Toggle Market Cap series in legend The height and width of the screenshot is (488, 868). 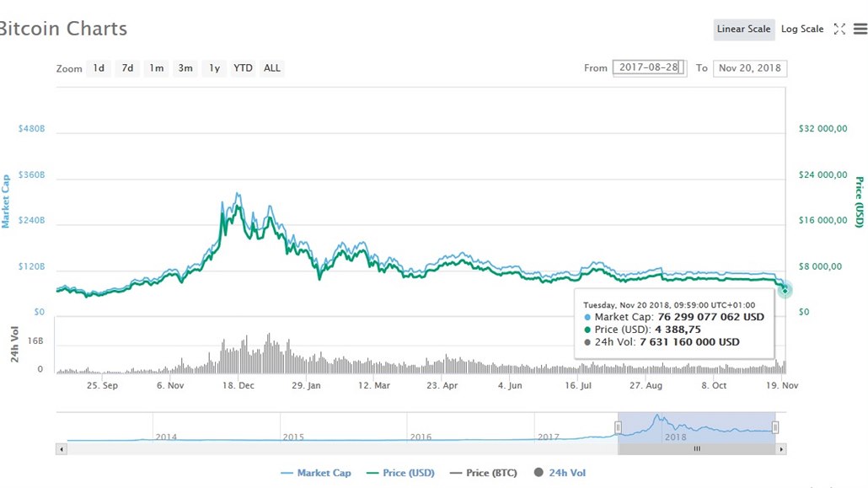click(315, 473)
